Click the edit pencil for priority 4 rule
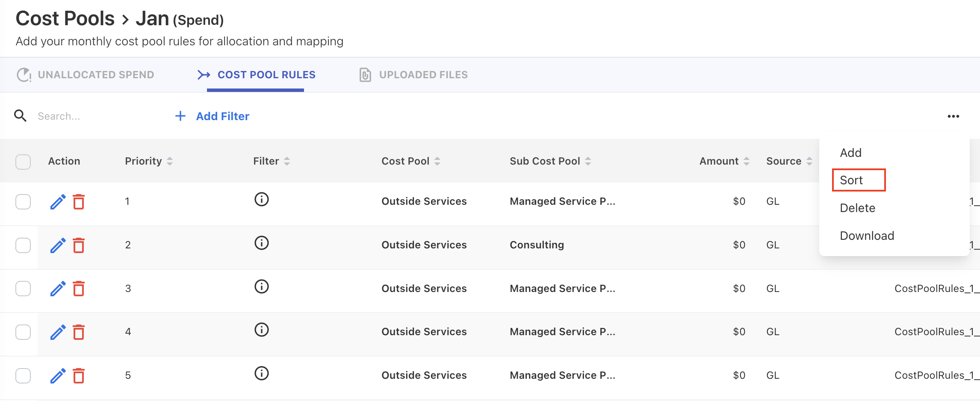This screenshot has width=980, height=401. click(58, 332)
